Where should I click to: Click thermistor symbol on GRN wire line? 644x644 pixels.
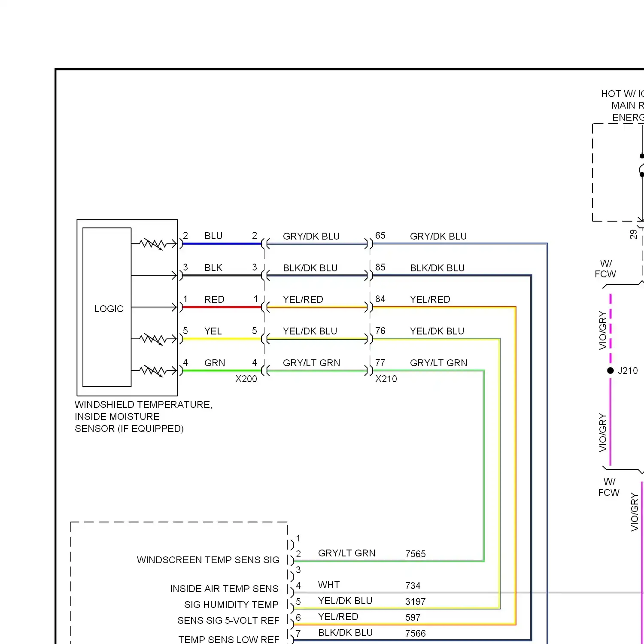(x=153, y=371)
